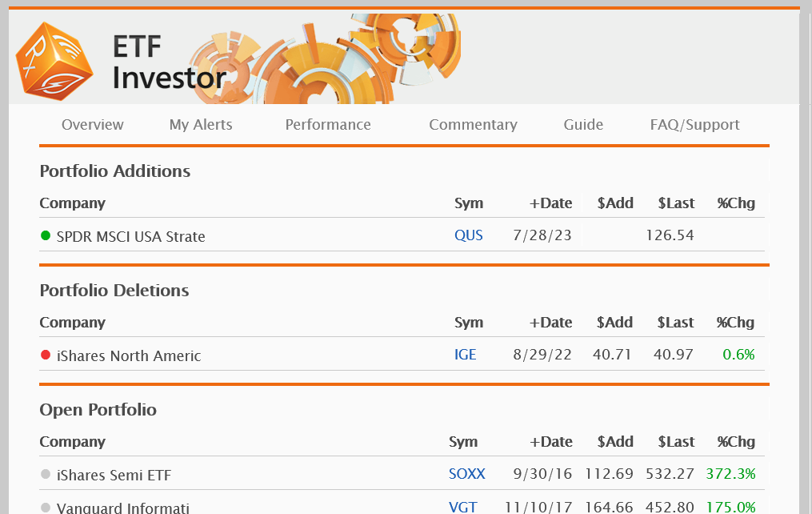Click the 11/10/17 date for VGT
Image resolution: width=812 pixels, height=514 pixels.
point(538,507)
